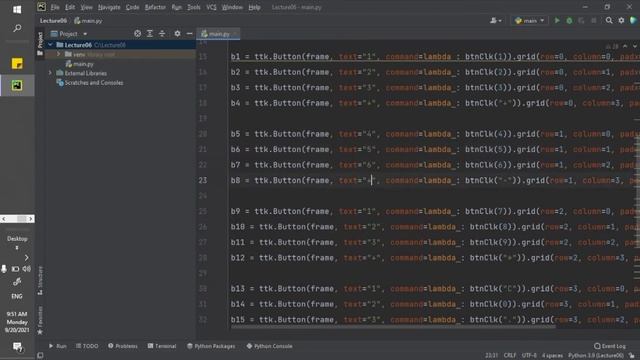
Task: Open the main run configuration dropdown
Action: pos(529,20)
